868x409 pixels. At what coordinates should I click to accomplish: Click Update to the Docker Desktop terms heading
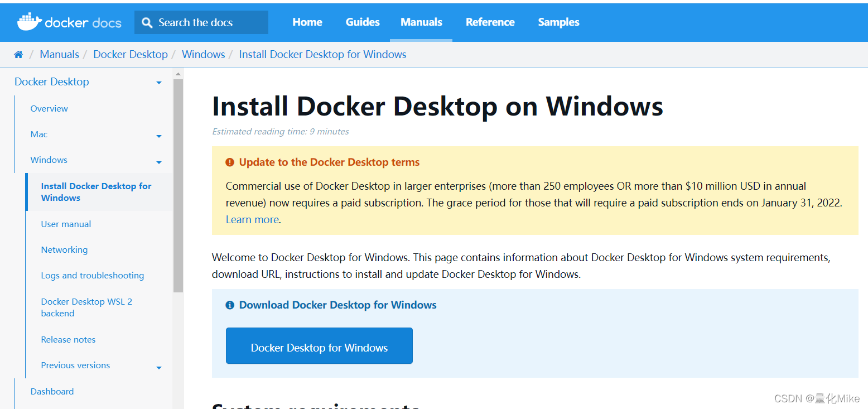[329, 162]
